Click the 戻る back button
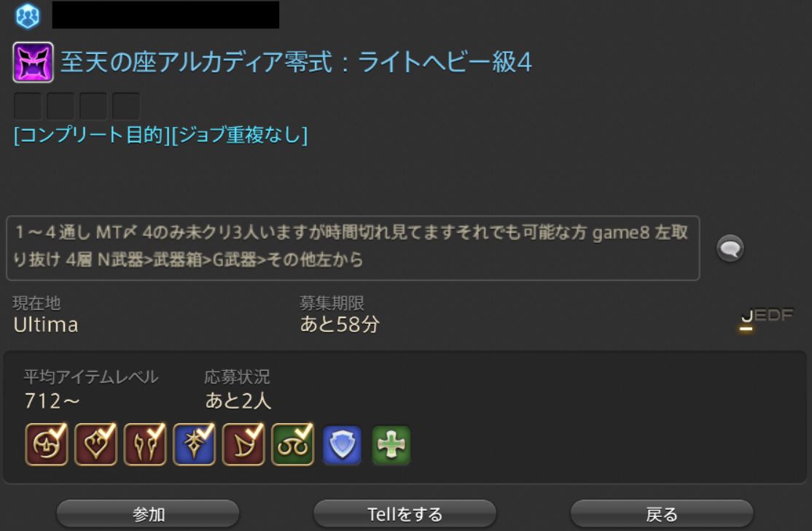 click(x=662, y=514)
